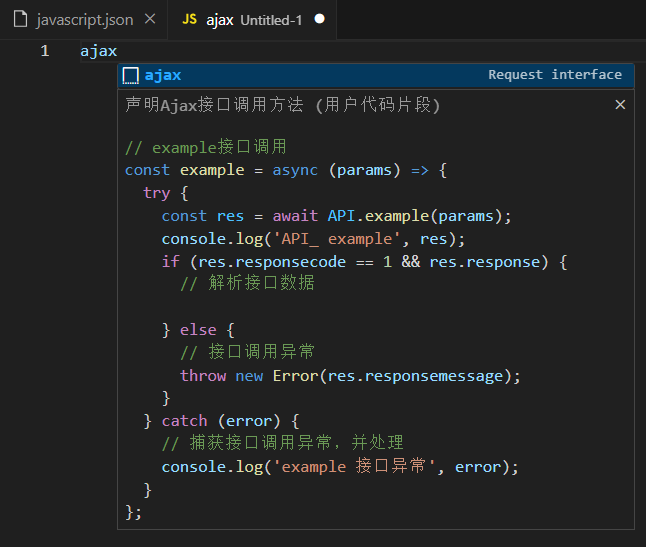Click the "// example接口调用" comment line
This screenshot has width=646, height=547.
click(206, 147)
